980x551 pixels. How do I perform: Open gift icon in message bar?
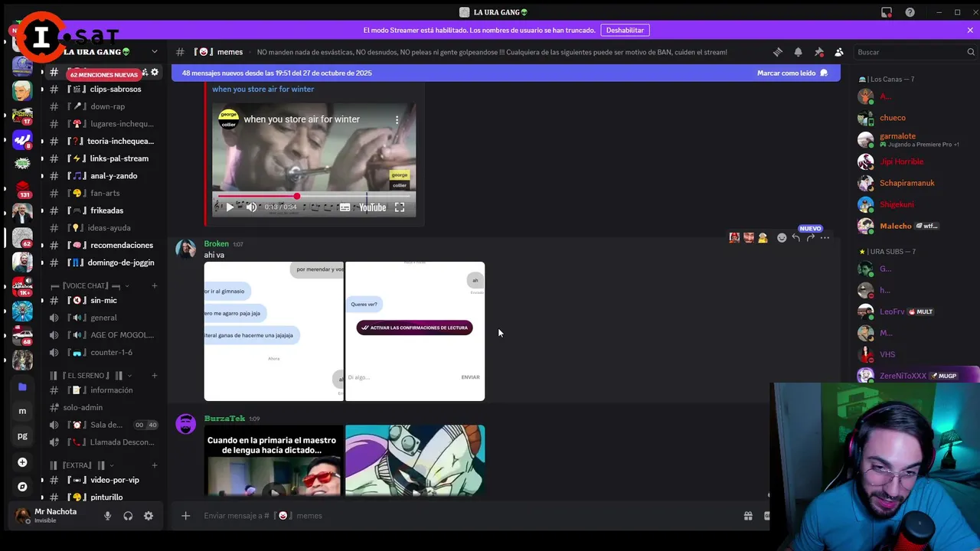click(x=748, y=516)
